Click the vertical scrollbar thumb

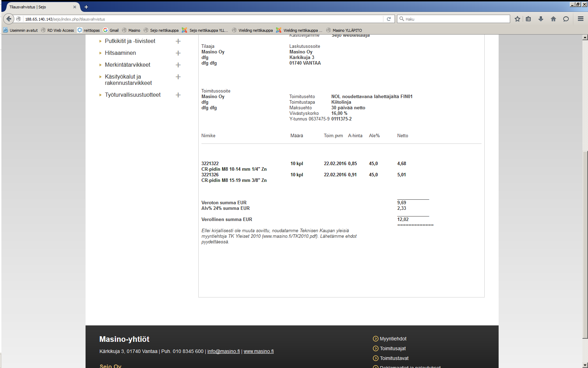point(585,244)
